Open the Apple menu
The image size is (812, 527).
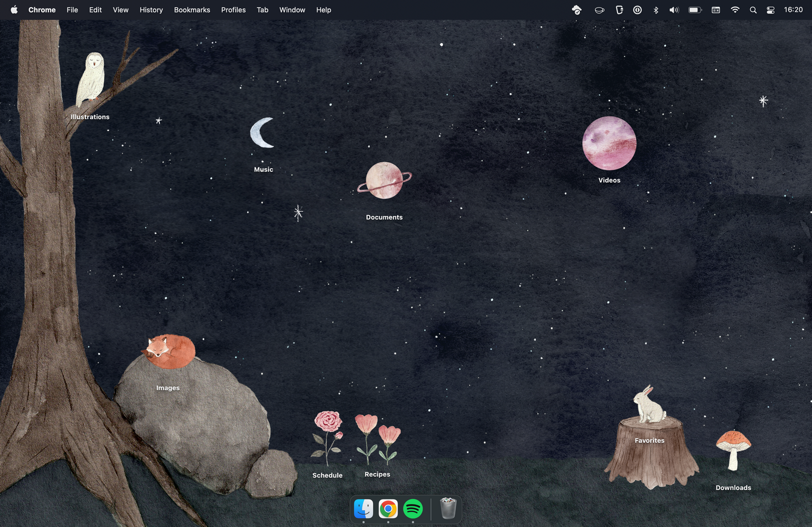14,10
